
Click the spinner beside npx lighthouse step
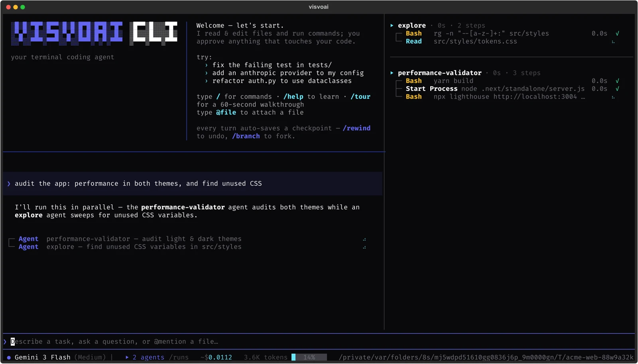pos(613,97)
